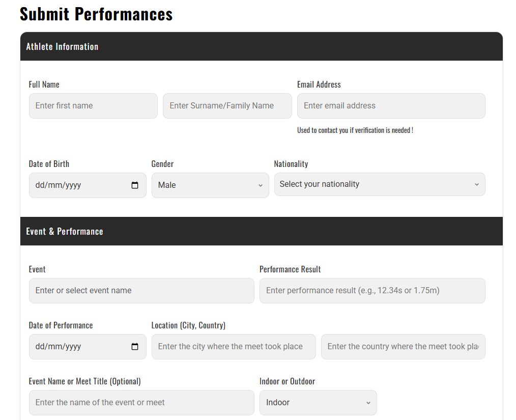Screen dimensions: 516x420
Task: Open the Date of Performance calendar picker icon
Action: pos(135,347)
